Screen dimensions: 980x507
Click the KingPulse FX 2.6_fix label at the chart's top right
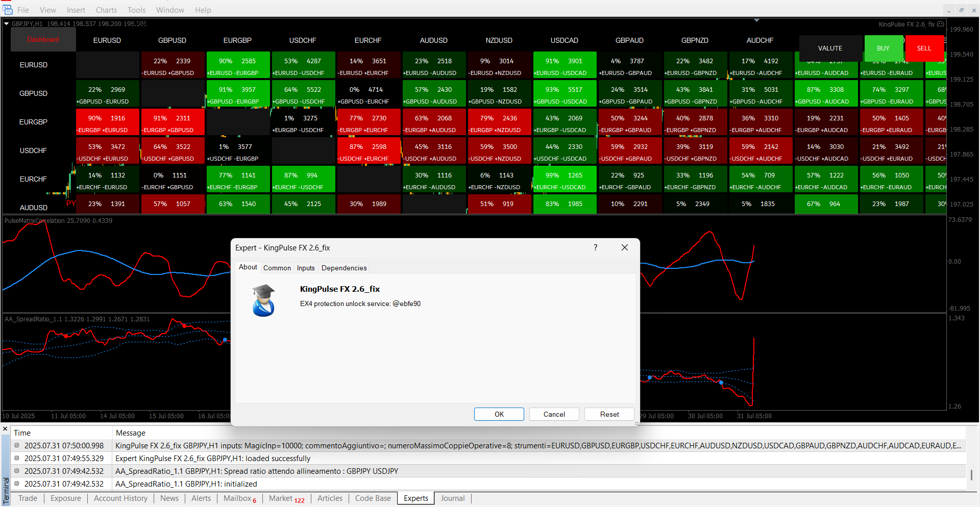pyautogui.click(x=906, y=24)
